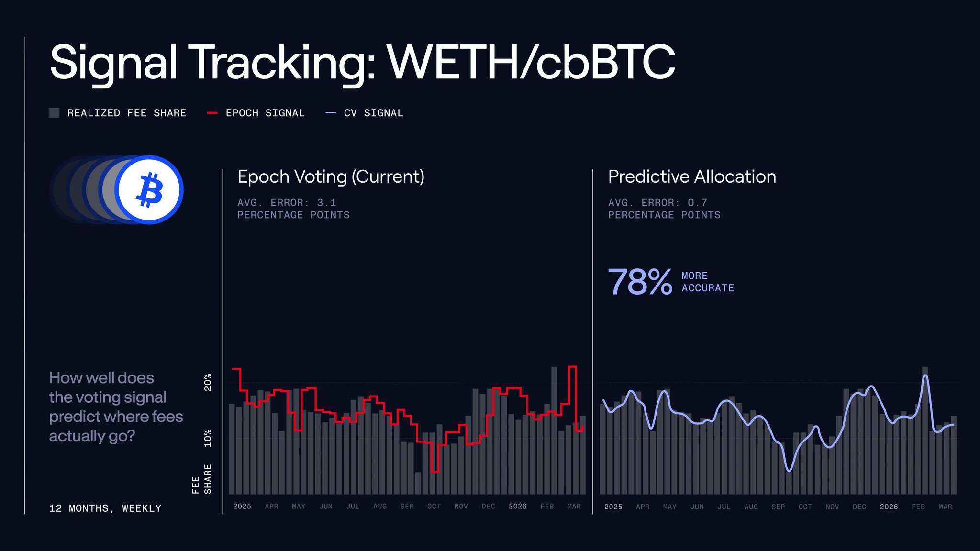Click the 10% axis label
This screenshot has width=980, height=551.
pos(208,438)
